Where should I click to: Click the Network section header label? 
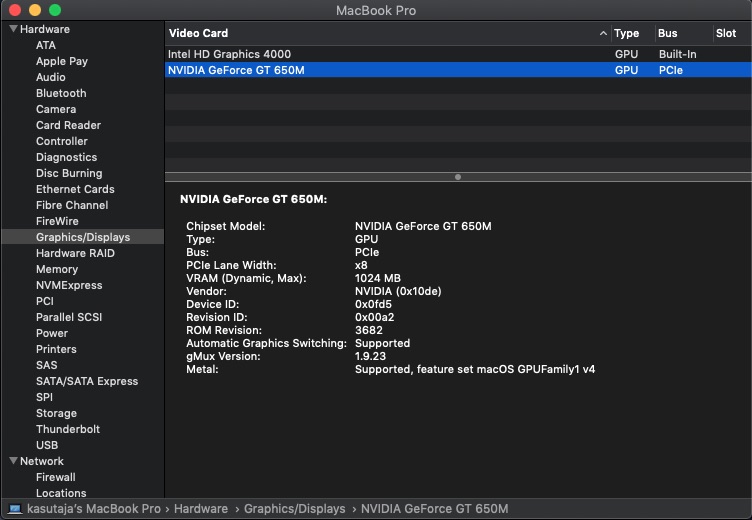(x=42, y=461)
